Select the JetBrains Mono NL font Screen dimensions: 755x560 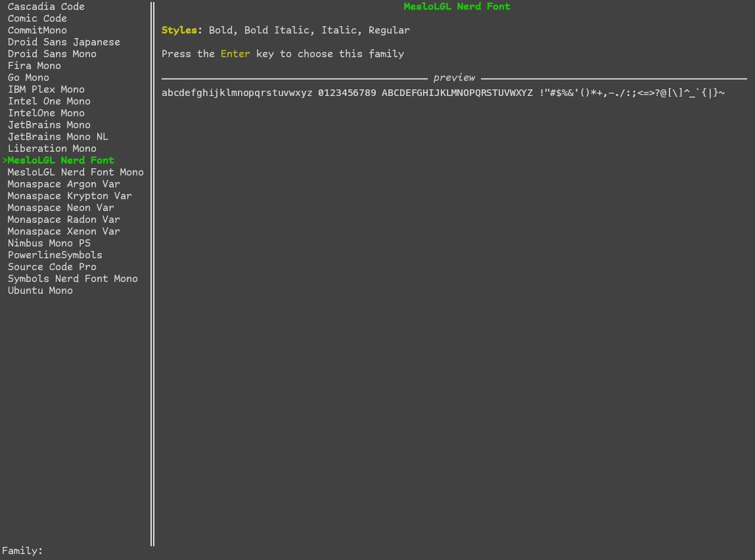[58, 137]
